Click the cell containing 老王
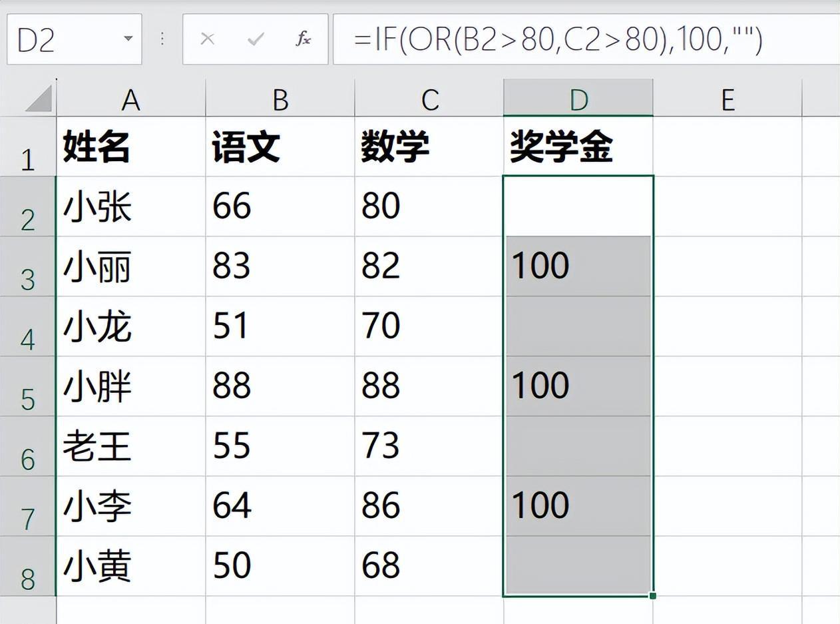Viewport: 840px width, 624px height. pyautogui.click(x=131, y=446)
